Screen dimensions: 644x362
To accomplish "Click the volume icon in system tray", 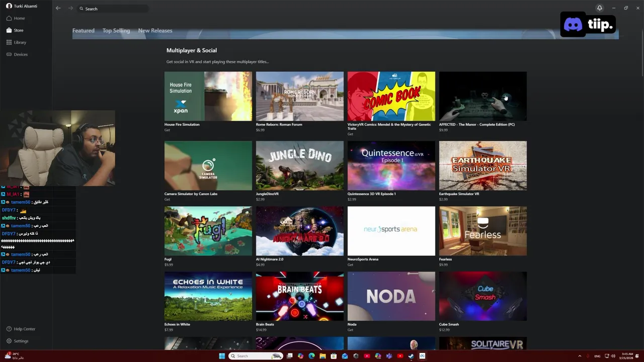I will 613,356.
